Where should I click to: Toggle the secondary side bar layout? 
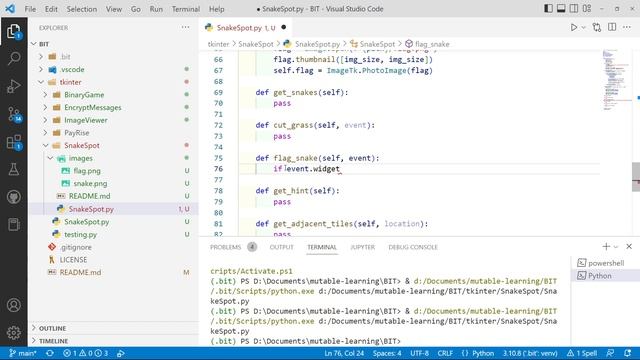574,9
